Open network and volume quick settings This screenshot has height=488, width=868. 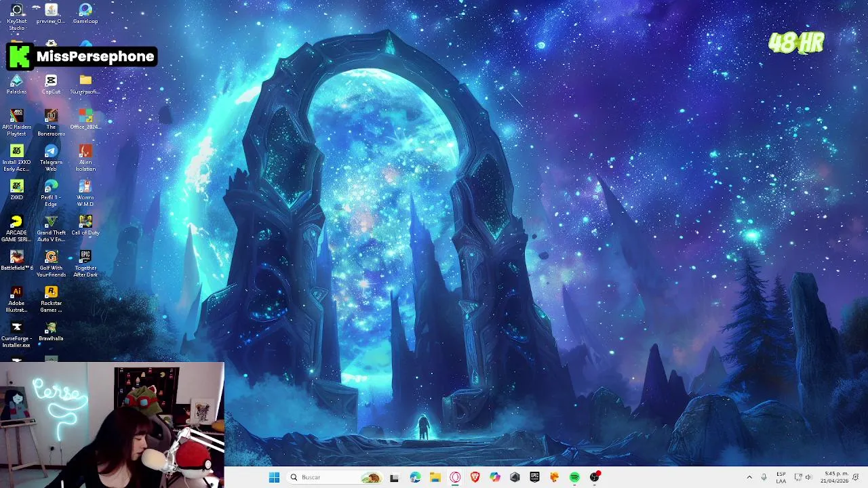803,477
